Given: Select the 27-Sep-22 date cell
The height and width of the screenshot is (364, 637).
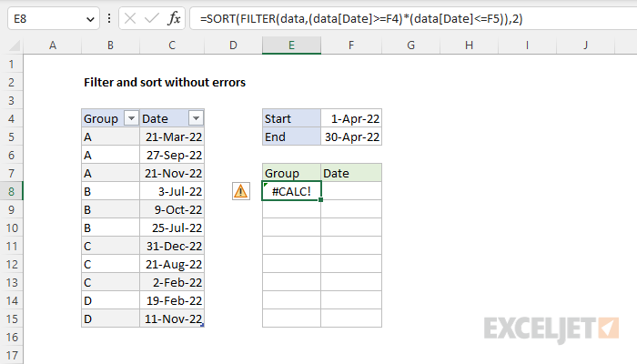Looking at the screenshot, I should coord(172,156).
